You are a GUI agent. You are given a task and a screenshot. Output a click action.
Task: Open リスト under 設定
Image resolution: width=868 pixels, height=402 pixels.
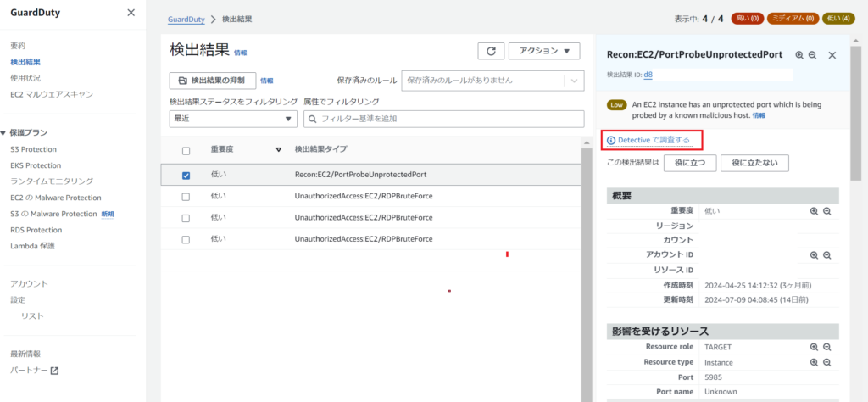point(33,316)
